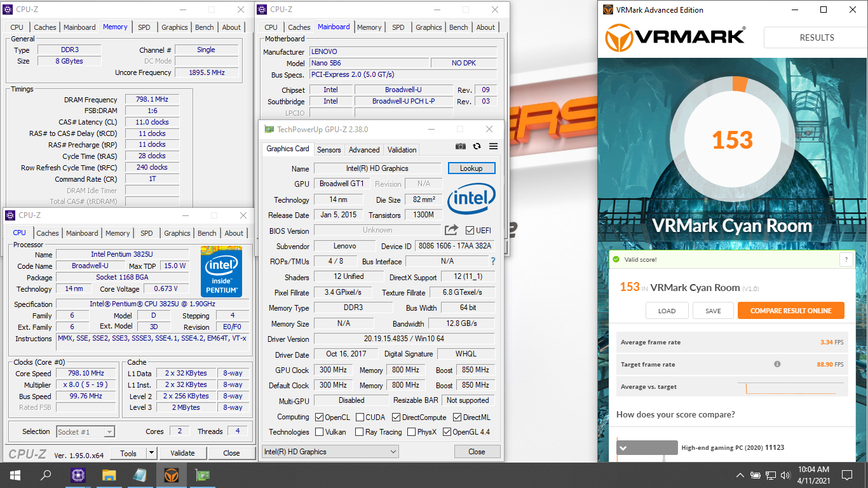Switch to the Sensors tab in GPU-Z

(x=329, y=150)
